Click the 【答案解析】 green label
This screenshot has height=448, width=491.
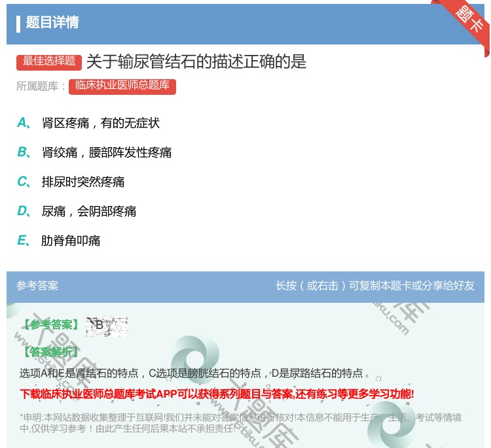pyautogui.click(x=51, y=352)
